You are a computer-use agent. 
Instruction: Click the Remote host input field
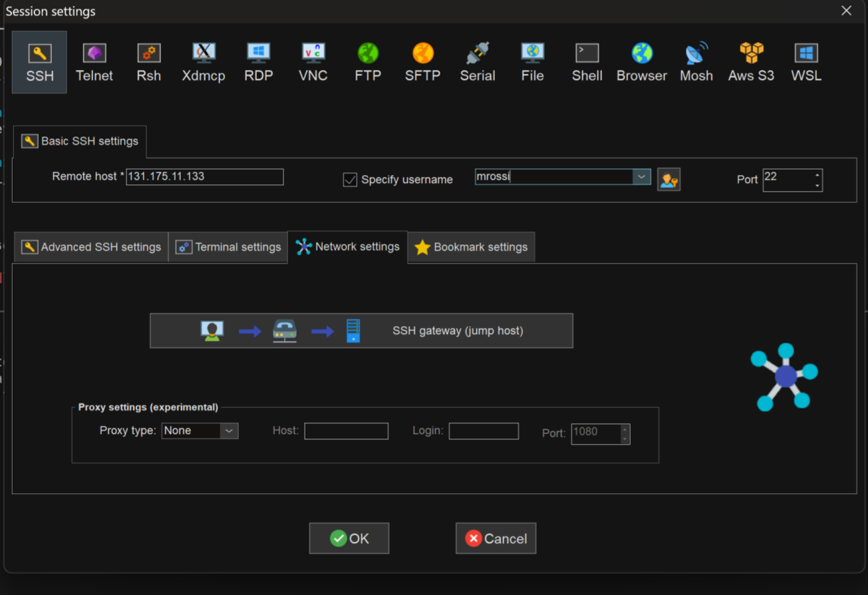click(205, 177)
